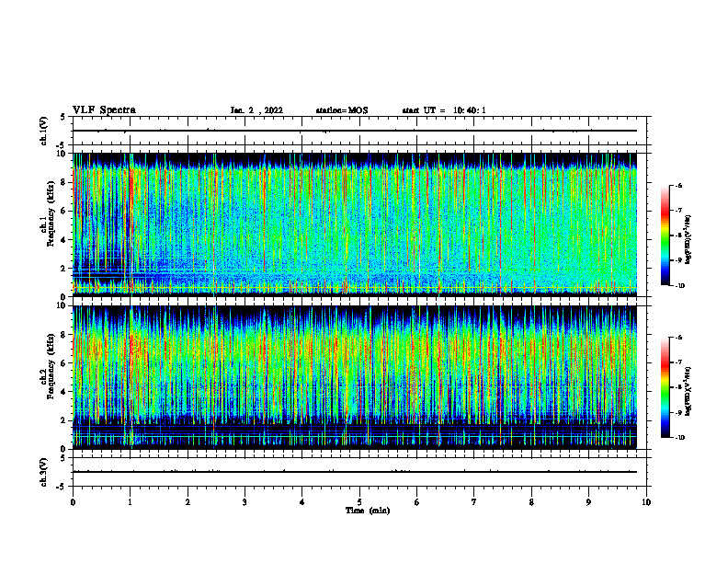Screen dimensions: 728x563
Task: Click the "station=MOS" header label
Action: (342, 110)
